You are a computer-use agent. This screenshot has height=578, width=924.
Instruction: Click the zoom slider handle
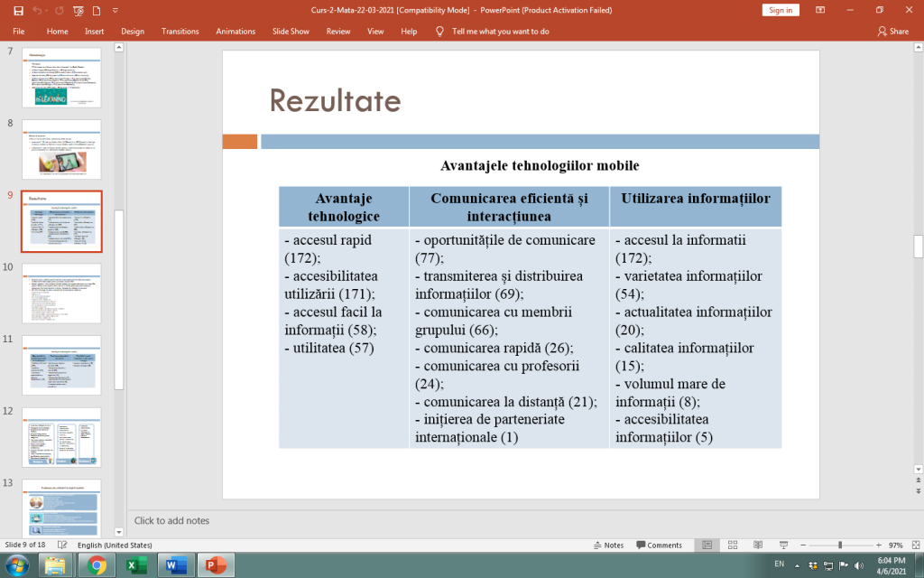pyautogui.click(x=840, y=545)
